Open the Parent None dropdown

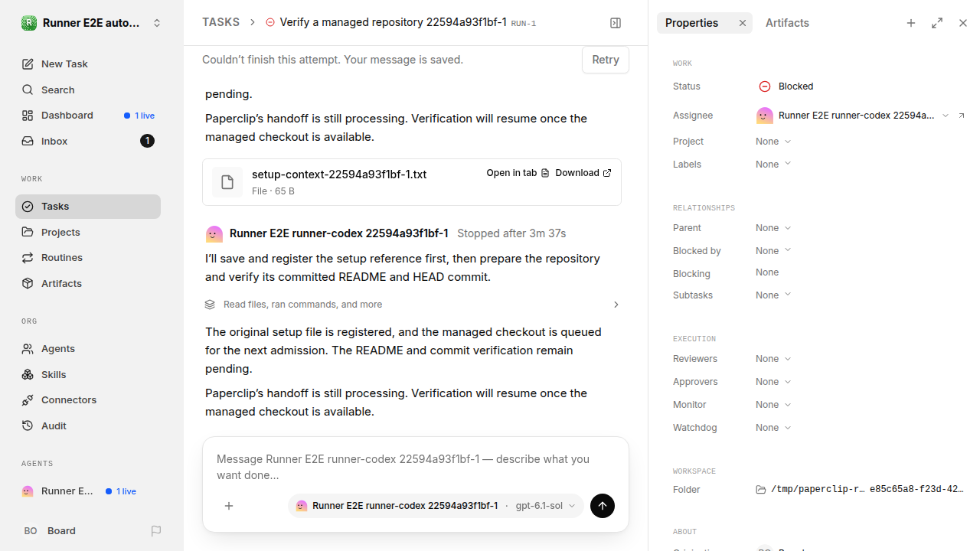tap(773, 228)
